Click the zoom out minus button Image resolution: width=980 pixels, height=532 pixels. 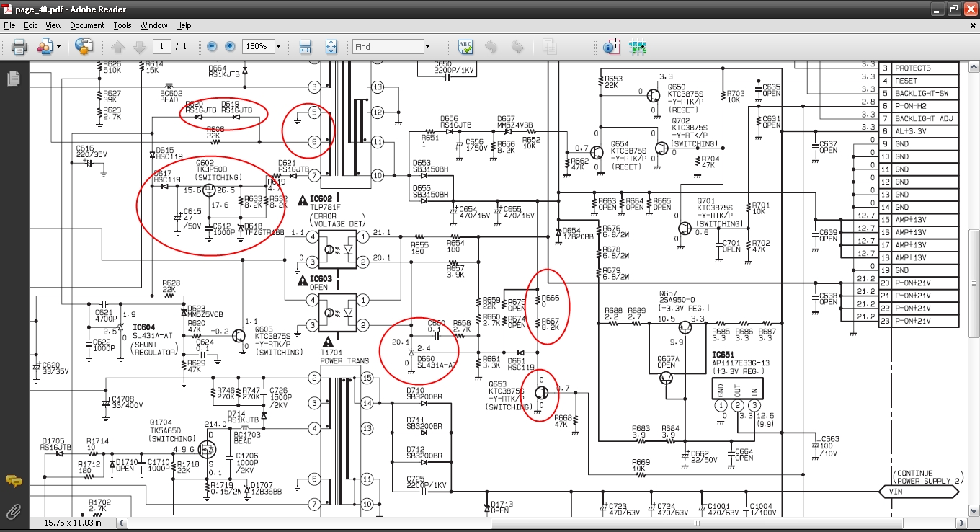[212, 47]
